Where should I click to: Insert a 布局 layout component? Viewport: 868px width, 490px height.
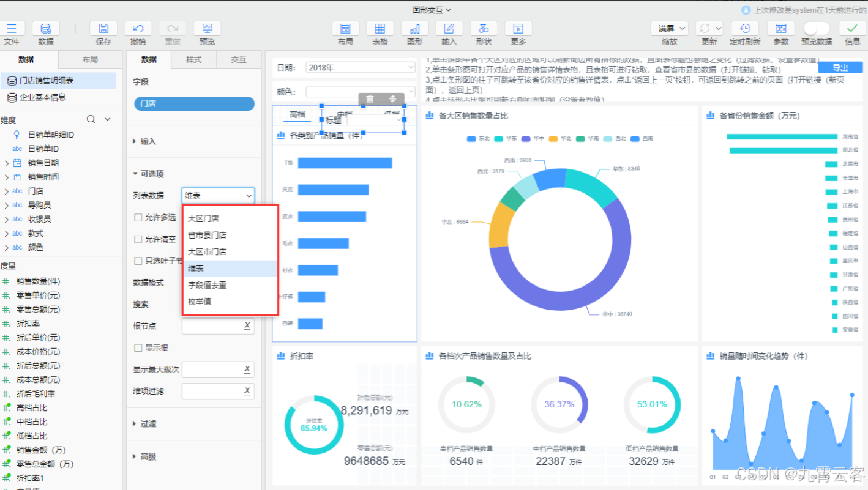click(345, 29)
